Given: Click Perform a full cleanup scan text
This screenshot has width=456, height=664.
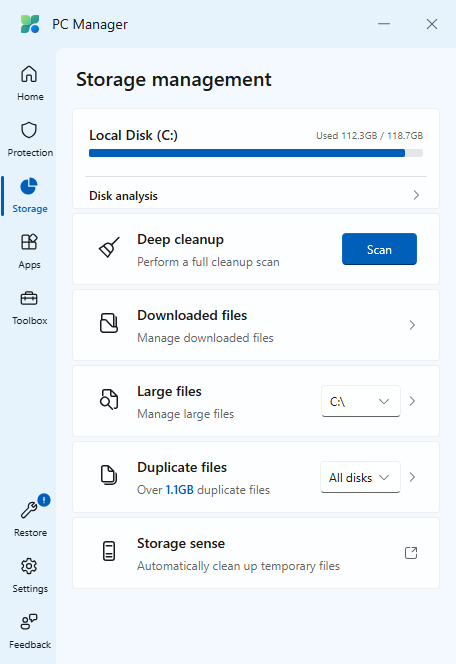Looking at the screenshot, I should [208, 262].
